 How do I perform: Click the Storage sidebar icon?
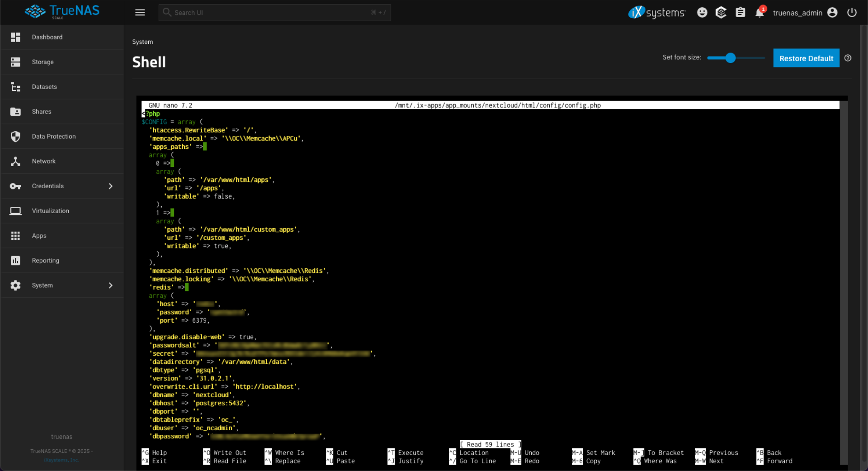pos(15,62)
